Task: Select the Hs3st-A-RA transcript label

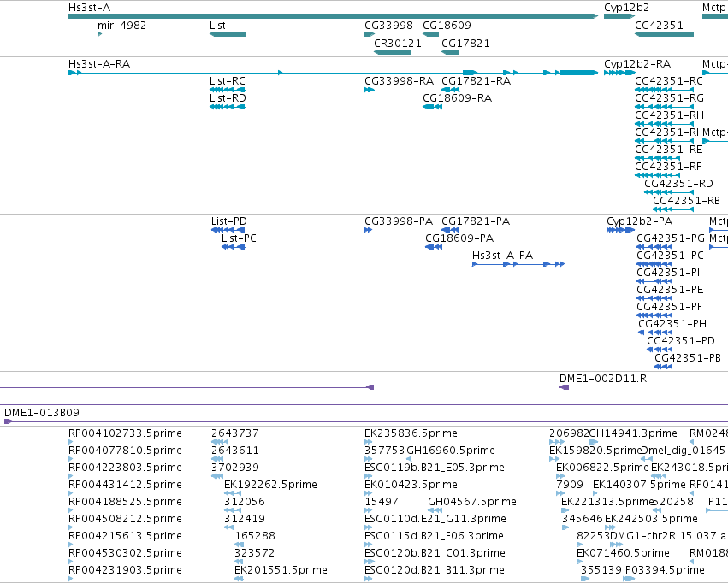Action: (x=99, y=63)
